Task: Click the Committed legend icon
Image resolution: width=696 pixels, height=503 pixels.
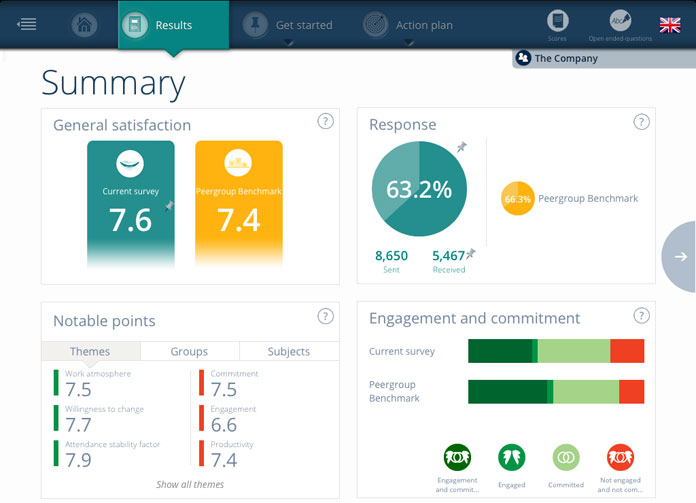Action: 566,457
